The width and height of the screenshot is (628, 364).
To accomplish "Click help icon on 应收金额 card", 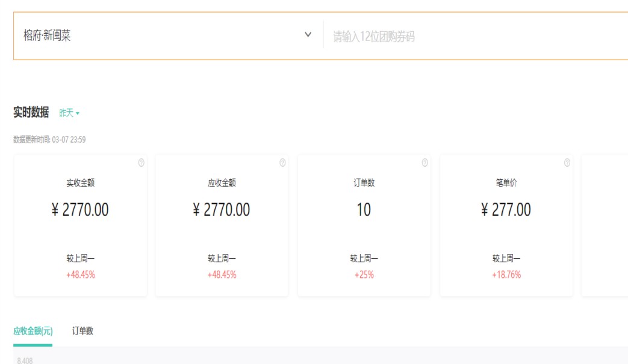I will [x=282, y=162].
